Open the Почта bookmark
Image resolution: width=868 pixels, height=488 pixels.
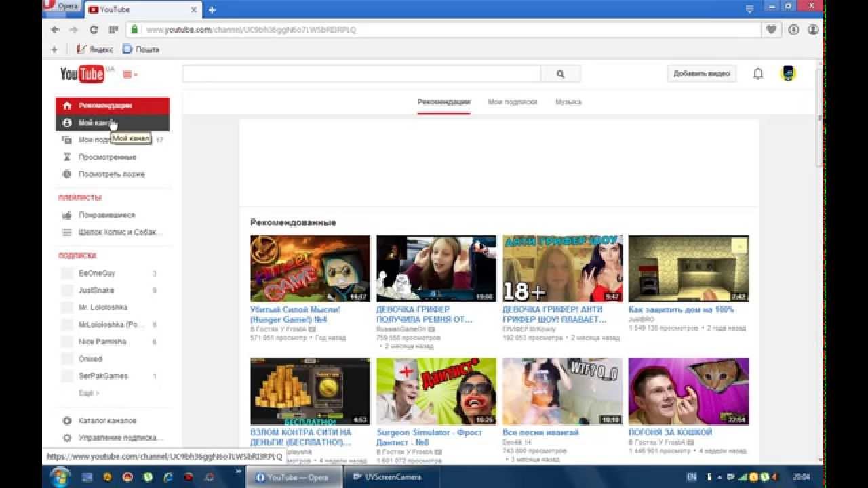click(x=141, y=49)
